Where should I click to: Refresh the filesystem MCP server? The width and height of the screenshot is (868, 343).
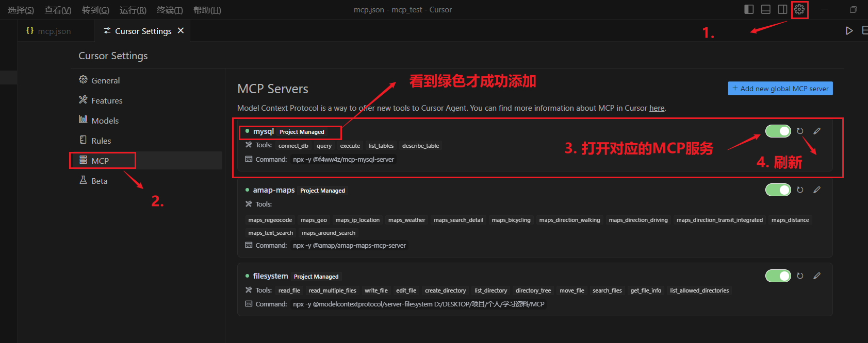(800, 276)
